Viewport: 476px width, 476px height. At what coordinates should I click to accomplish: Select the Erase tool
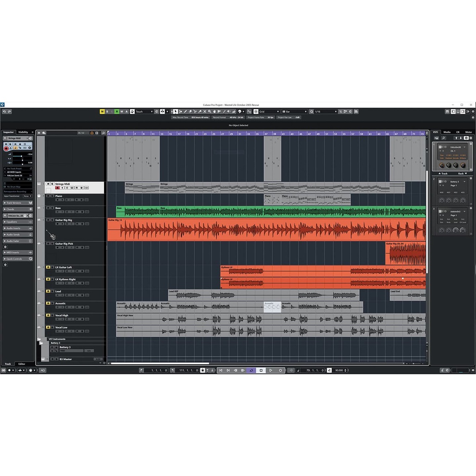click(190, 112)
